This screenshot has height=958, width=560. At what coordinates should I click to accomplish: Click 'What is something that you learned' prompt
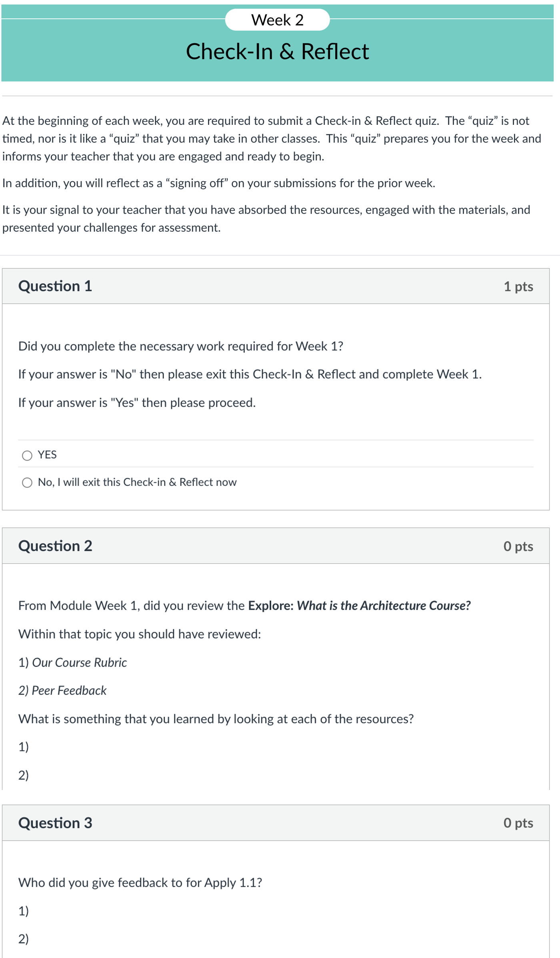(216, 719)
